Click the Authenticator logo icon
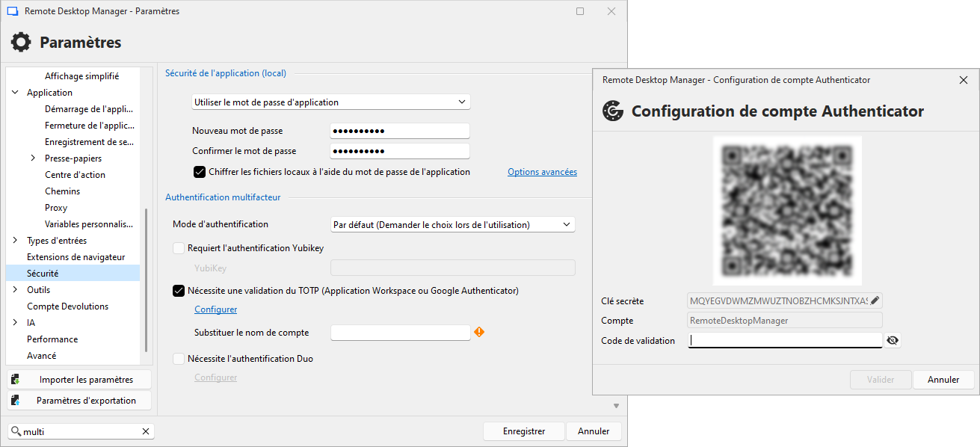Viewport: 980px width, 447px height. click(x=613, y=111)
